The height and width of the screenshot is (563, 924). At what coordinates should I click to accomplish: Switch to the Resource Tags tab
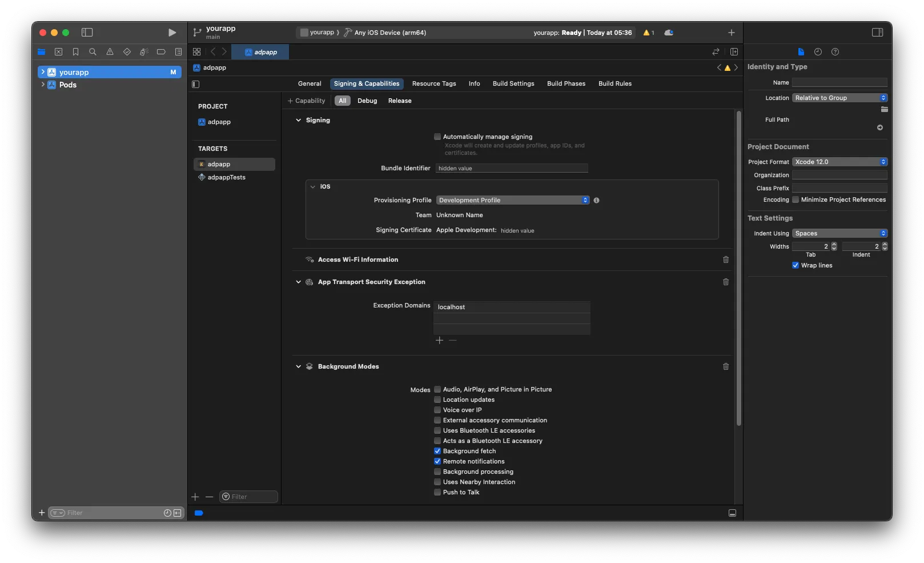point(434,83)
